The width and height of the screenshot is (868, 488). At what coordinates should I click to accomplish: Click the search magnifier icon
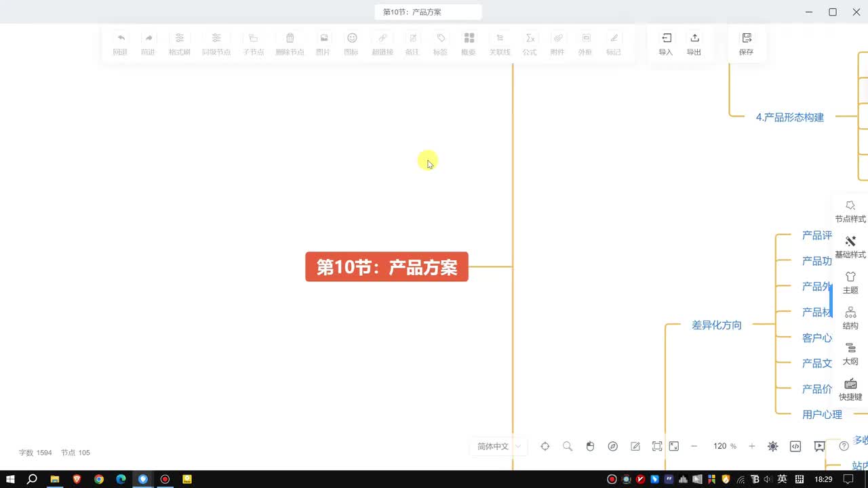pos(568,446)
